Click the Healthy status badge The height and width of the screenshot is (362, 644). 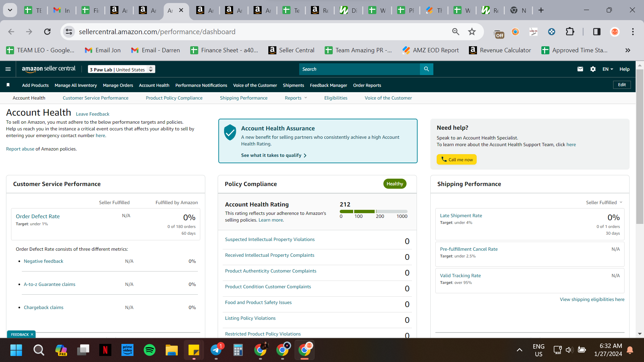point(395,184)
